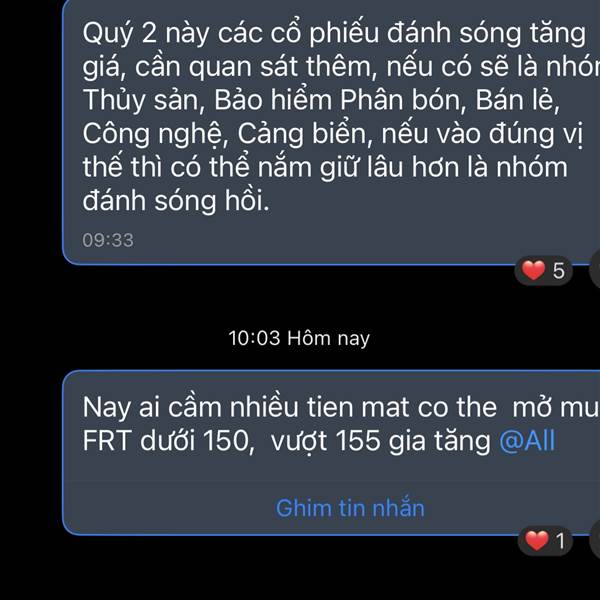Tap the words Bán lẻ in the message
Viewport: 600px width, 600px height.
517,100
